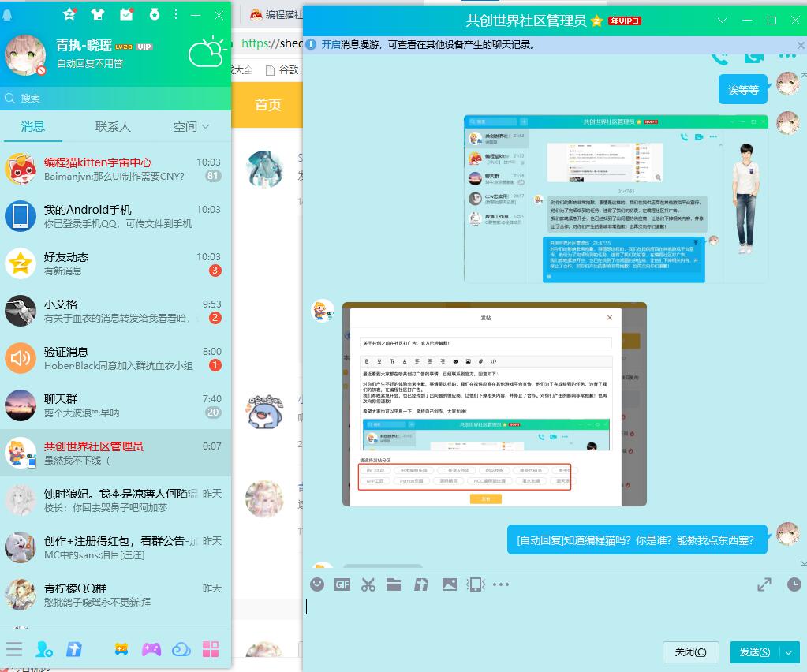
Task: Open the purple gamepad icon at QQ bottom
Action: click(151, 650)
